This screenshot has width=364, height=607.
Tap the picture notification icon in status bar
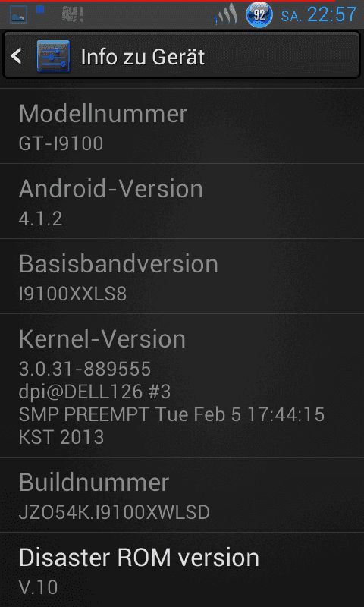coord(18,15)
